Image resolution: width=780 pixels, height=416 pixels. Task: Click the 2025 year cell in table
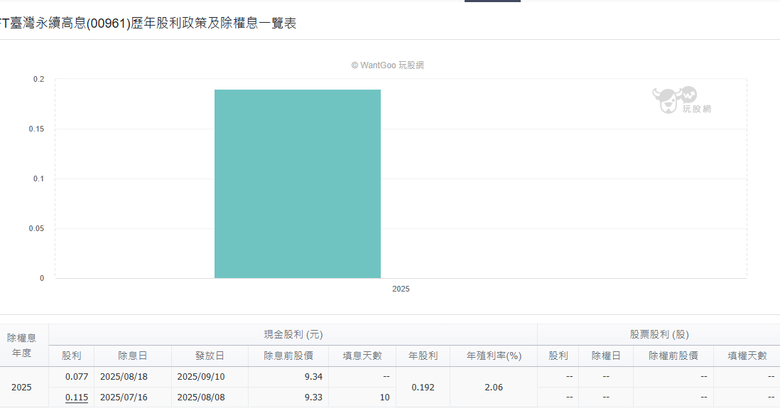[21, 387]
